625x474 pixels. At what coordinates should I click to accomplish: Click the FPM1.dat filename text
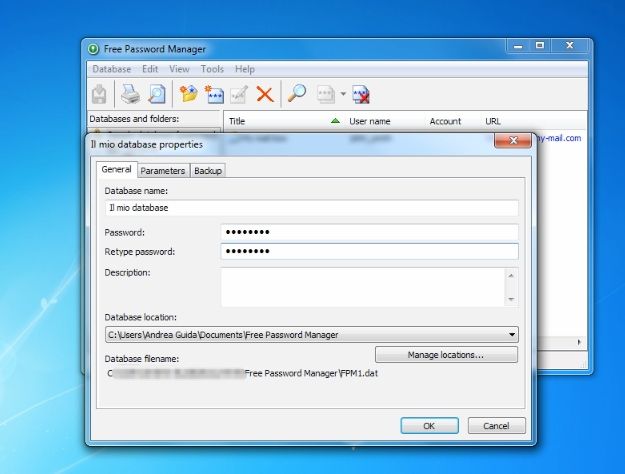(x=359, y=374)
